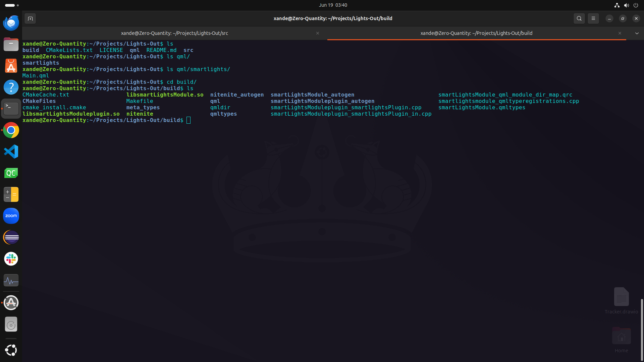Click the CMakeLists.txt filename
The height and width of the screenshot is (362, 644).
69,50
